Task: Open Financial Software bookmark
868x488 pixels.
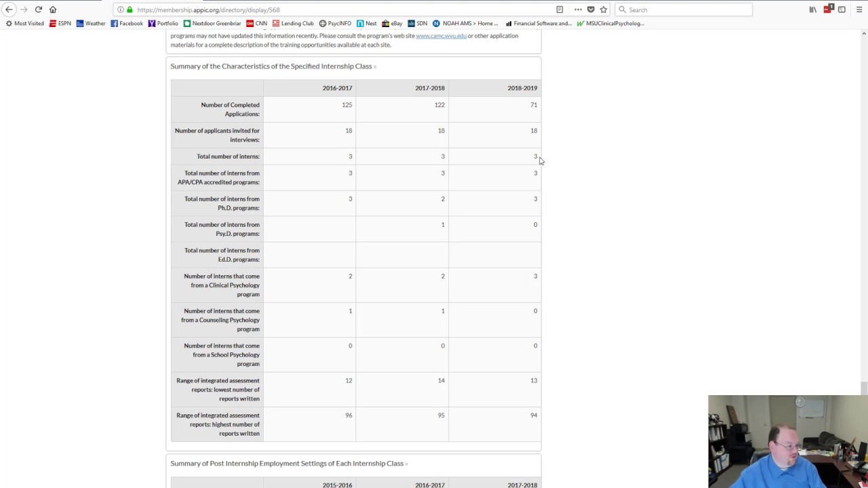Action: point(538,23)
